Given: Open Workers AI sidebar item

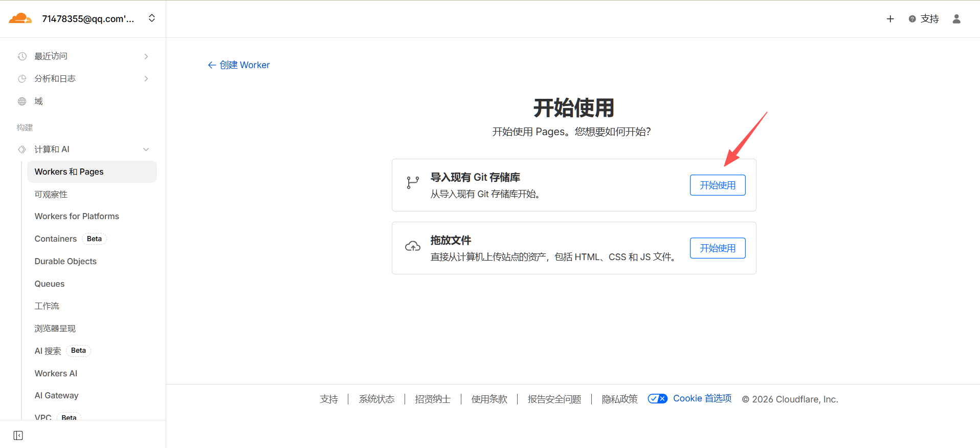Looking at the screenshot, I should [x=56, y=374].
